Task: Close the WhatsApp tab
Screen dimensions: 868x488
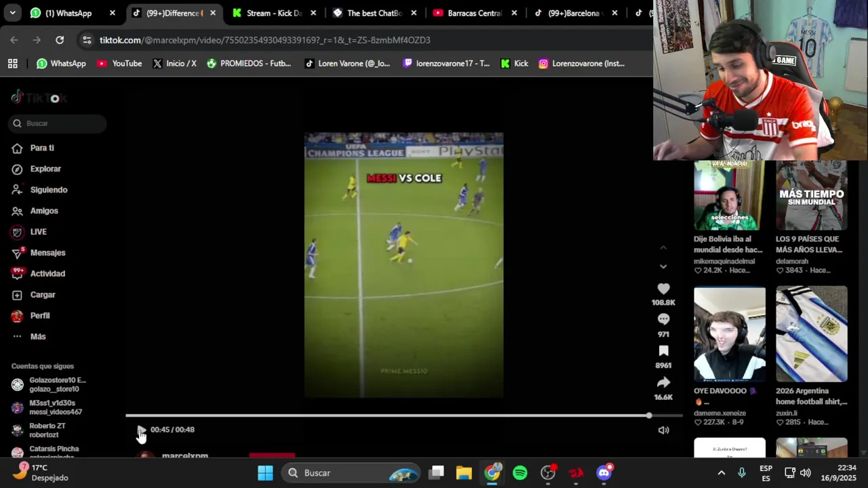Action: pyautogui.click(x=113, y=13)
